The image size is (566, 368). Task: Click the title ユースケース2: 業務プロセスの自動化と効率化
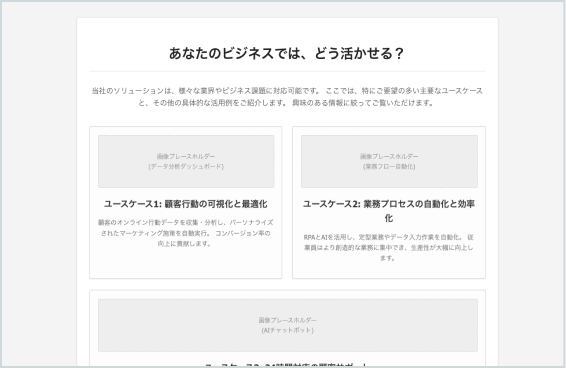point(389,211)
